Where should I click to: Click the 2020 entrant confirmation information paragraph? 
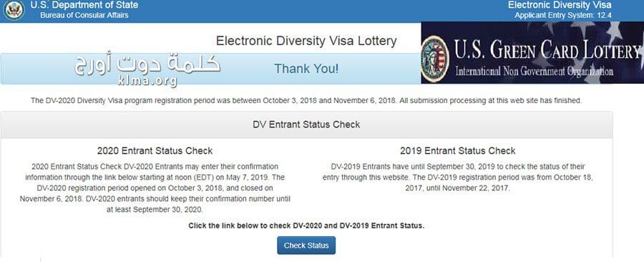click(x=155, y=188)
